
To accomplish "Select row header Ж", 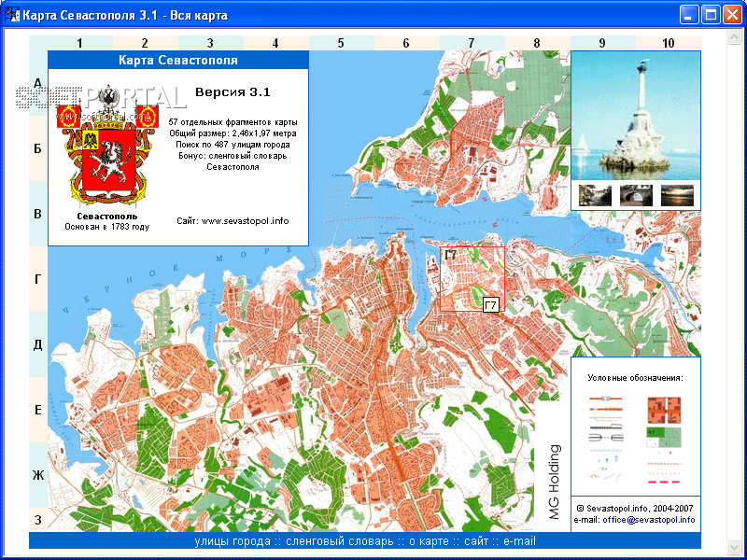I will point(38,475).
